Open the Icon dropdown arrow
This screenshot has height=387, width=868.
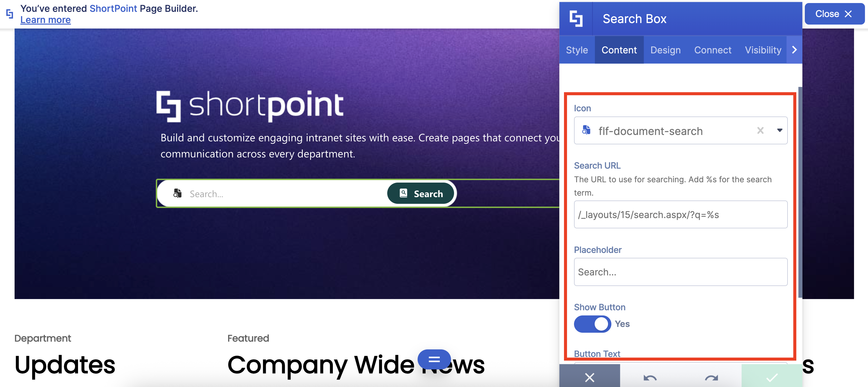pos(779,131)
